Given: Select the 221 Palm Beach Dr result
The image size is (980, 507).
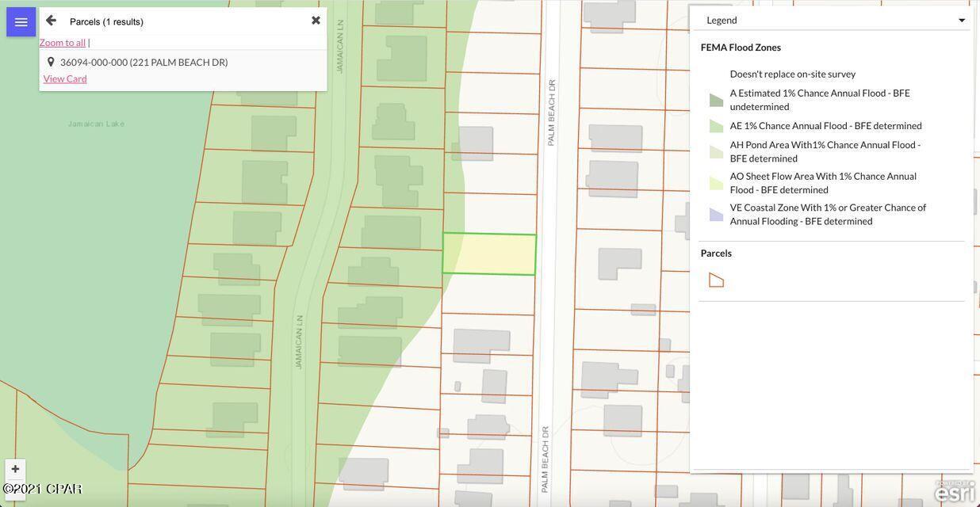Looking at the screenshot, I should click(144, 62).
